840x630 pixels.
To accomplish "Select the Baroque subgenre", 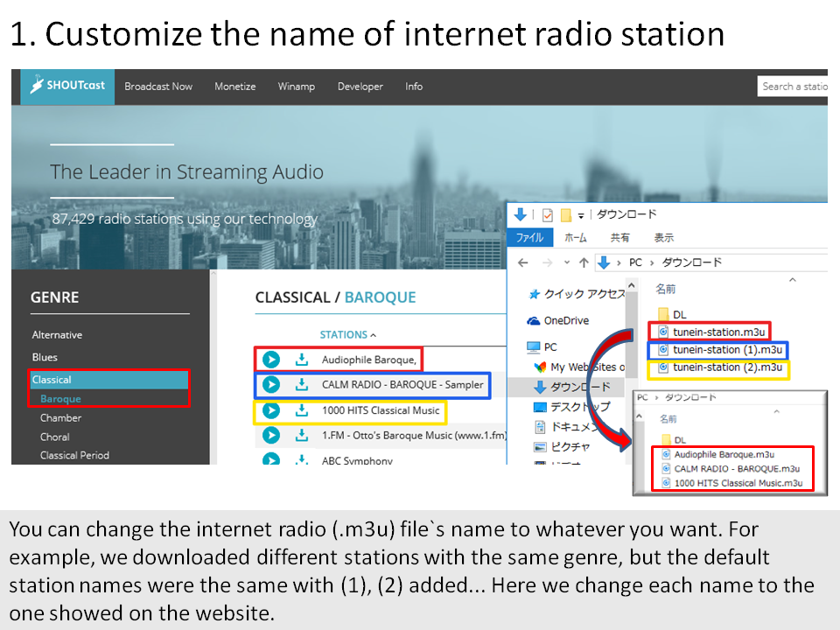I will [60, 399].
